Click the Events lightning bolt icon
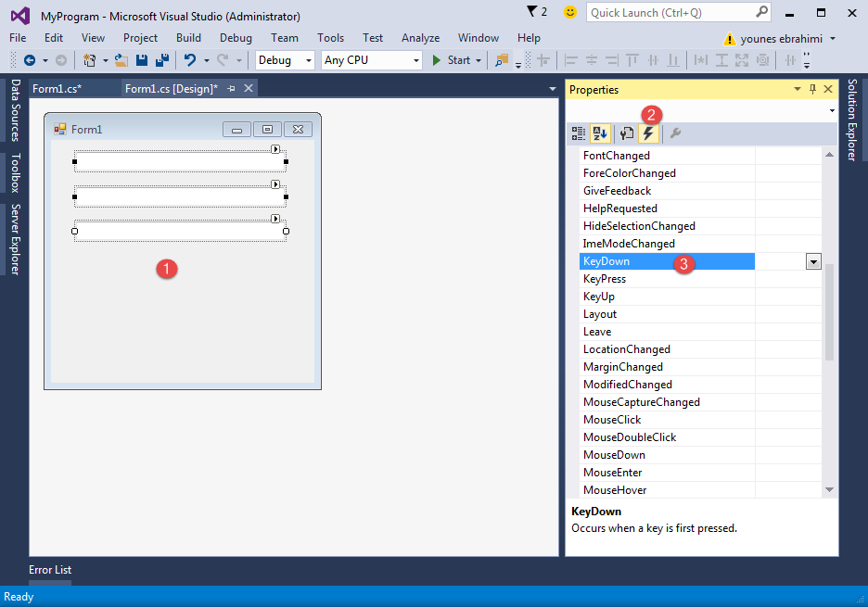Viewport: 868px width, 607px height. (648, 133)
